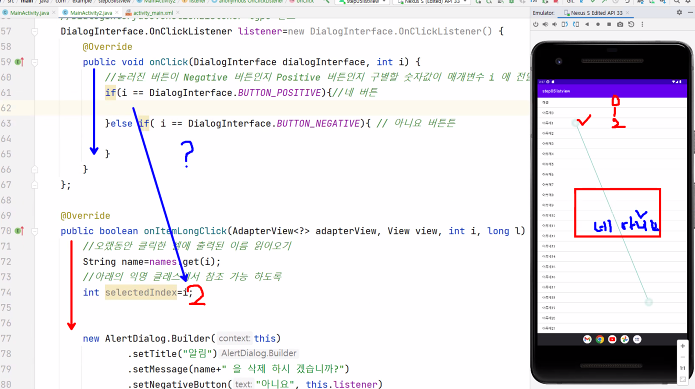Click the @Override annotation on line 69
The image size is (695, 389).
85,216
